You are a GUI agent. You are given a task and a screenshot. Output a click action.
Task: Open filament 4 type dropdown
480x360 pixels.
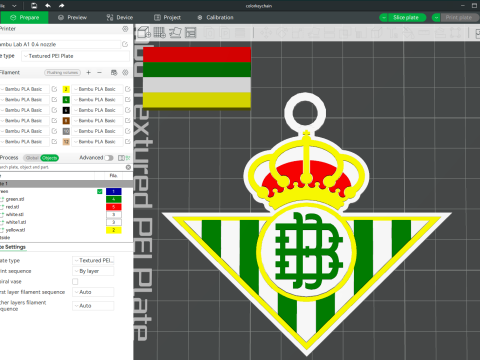pyautogui.click(x=97, y=99)
